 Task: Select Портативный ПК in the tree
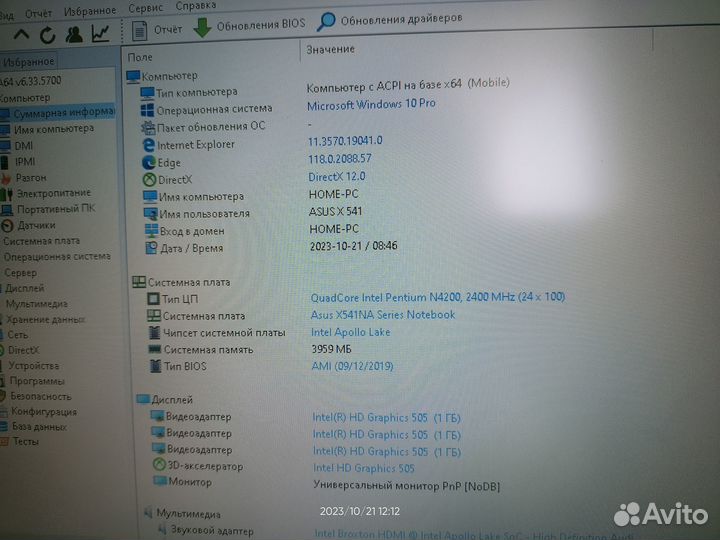[x=56, y=208]
